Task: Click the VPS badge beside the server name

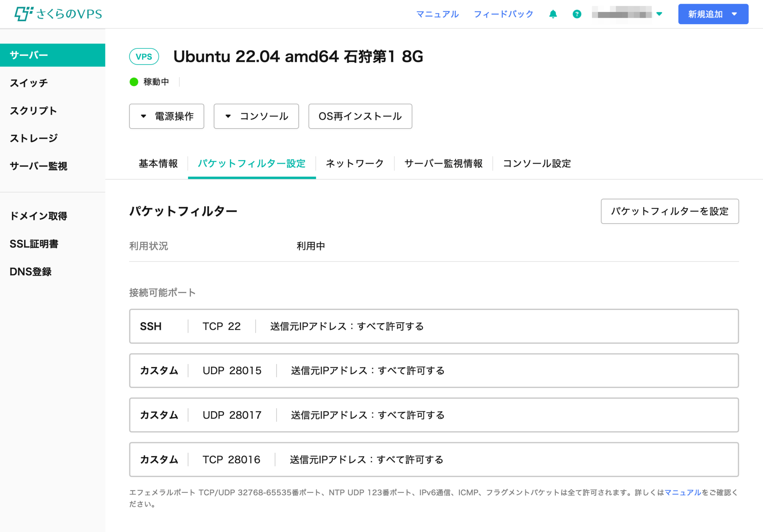Action: click(144, 56)
